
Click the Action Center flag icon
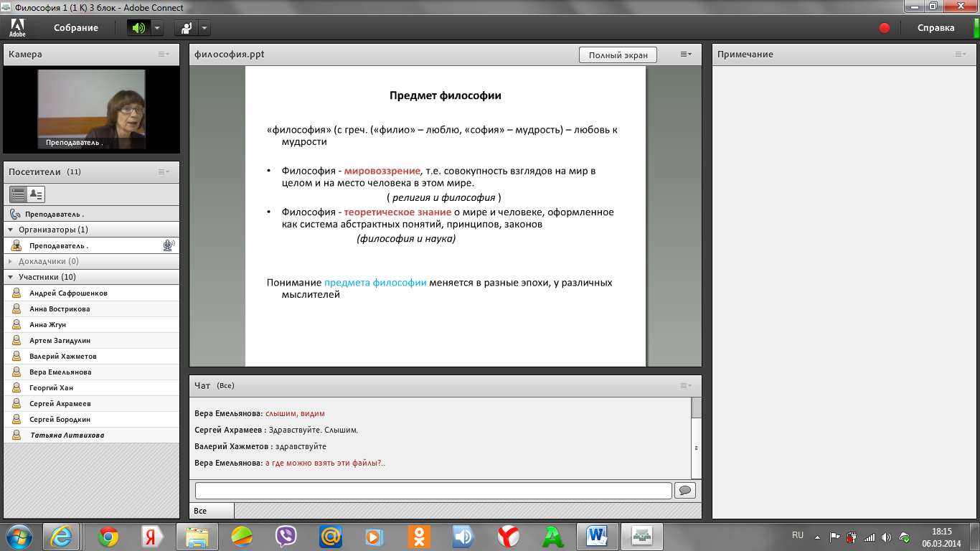[x=834, y=537]
